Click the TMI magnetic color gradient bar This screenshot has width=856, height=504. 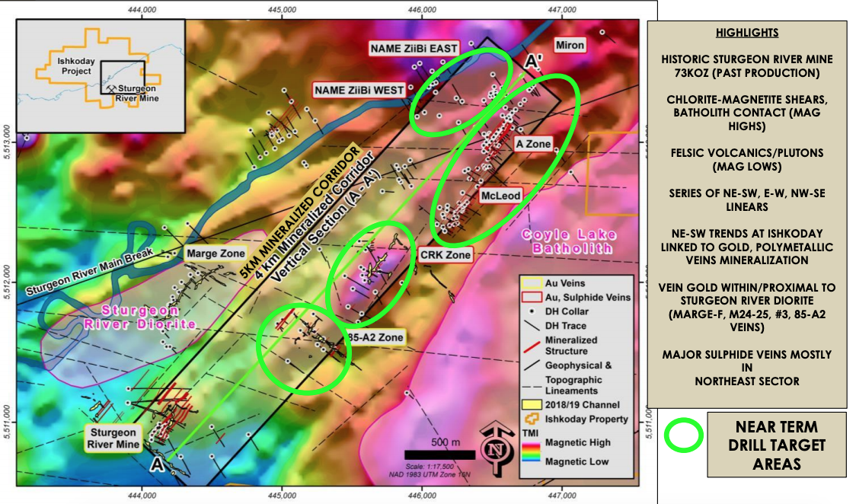532,451
